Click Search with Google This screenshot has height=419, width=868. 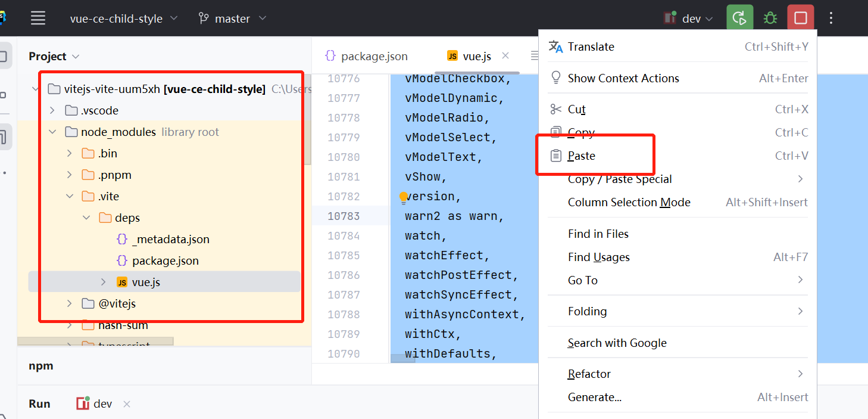coord(616,343)
